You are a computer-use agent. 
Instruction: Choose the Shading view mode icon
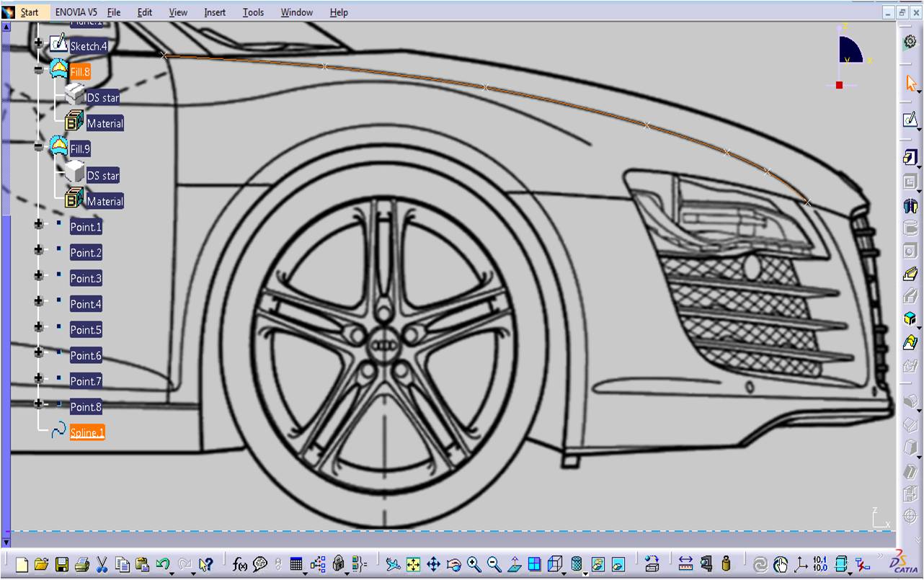pyautogui.click(x=577, y=563)
